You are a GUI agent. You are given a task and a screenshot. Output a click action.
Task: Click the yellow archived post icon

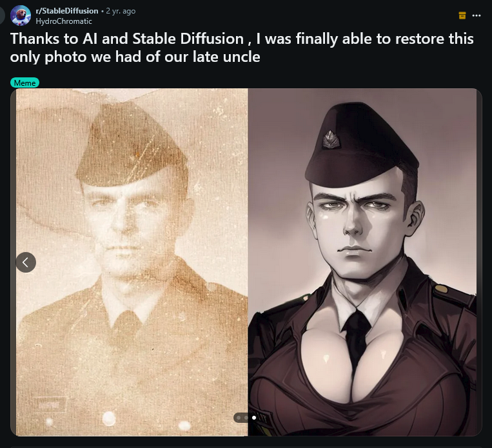[x=462, y=15]
